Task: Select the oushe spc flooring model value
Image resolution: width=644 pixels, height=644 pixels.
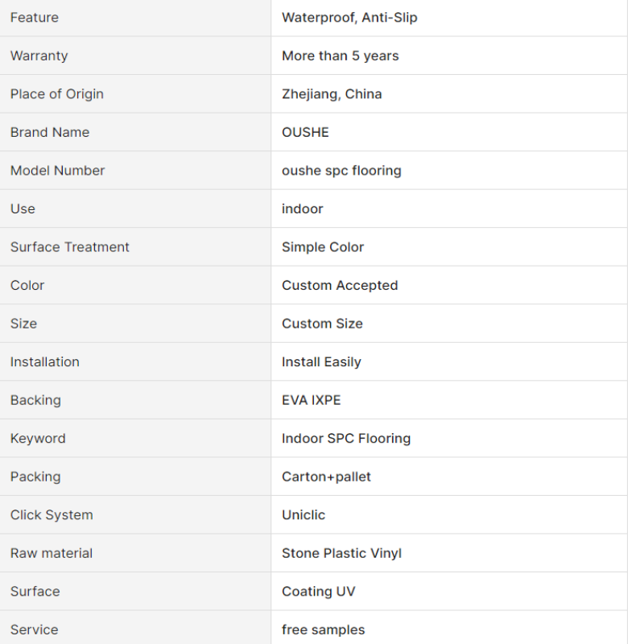Action: [x=341, y=171]
